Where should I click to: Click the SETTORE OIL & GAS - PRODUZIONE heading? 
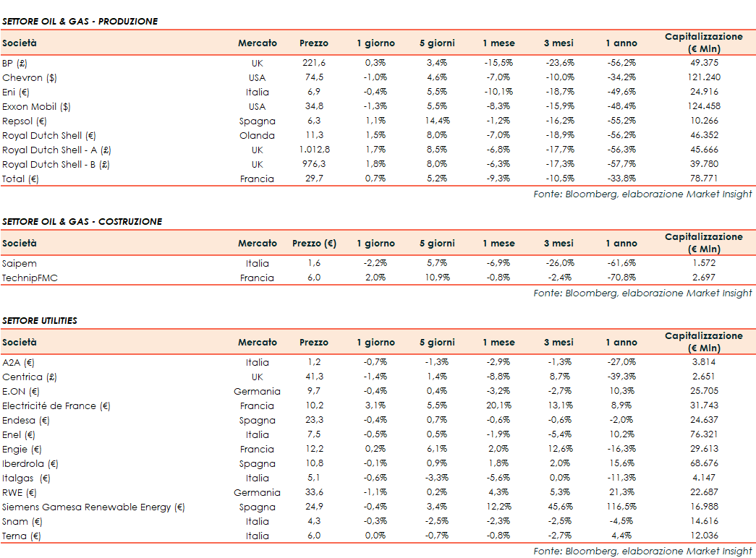pyautogui.click(x=80, y=22)
